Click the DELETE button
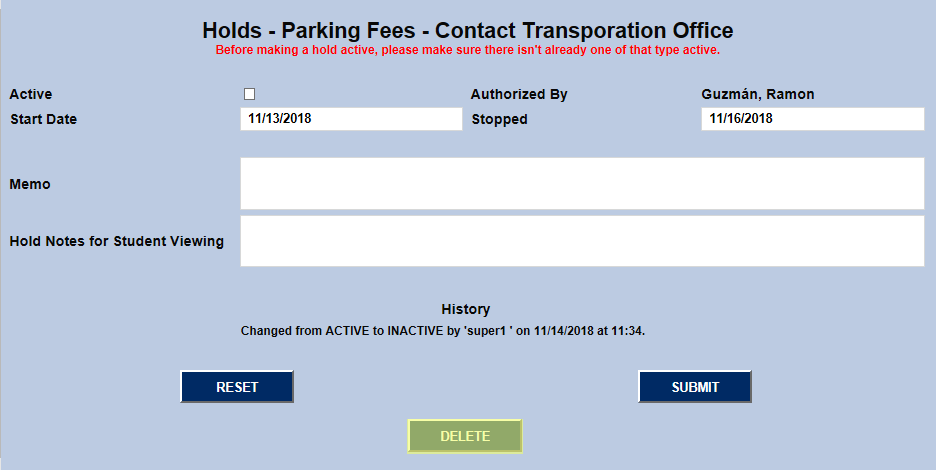Image resolution: width=936 pixels, height=470 pixels. pyautogui.click(x=465, y=436)
